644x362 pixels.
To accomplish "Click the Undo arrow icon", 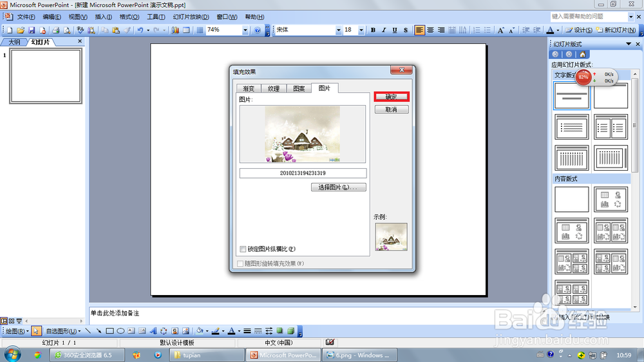I will tap(140, 30).
